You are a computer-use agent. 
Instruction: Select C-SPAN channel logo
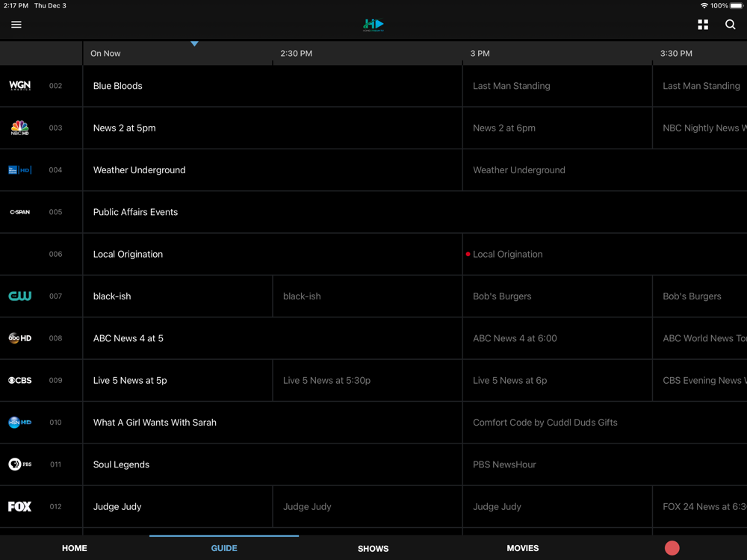pyautogui.click(x=20, y=212)
